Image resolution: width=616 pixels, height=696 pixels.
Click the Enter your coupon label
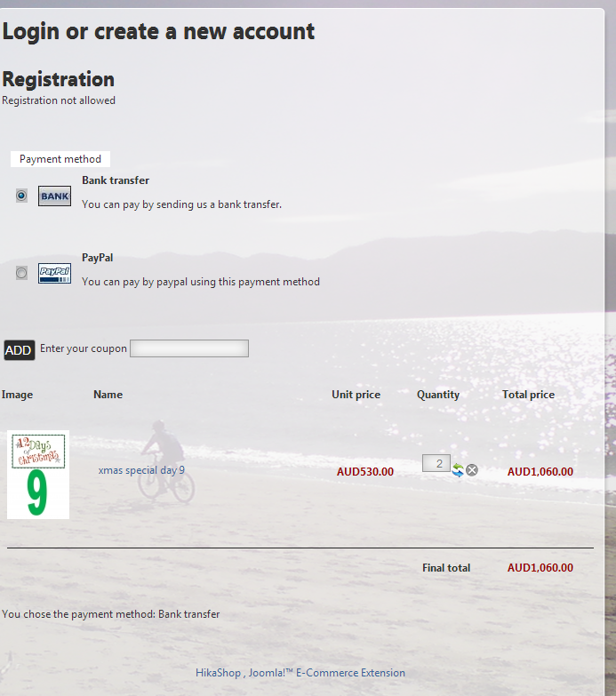click(84, 348)
